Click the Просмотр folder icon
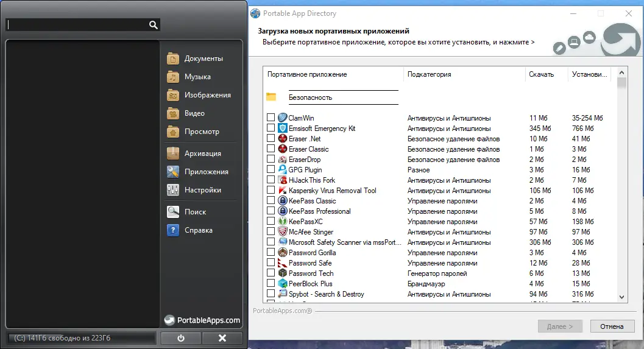 pos(173,132)
